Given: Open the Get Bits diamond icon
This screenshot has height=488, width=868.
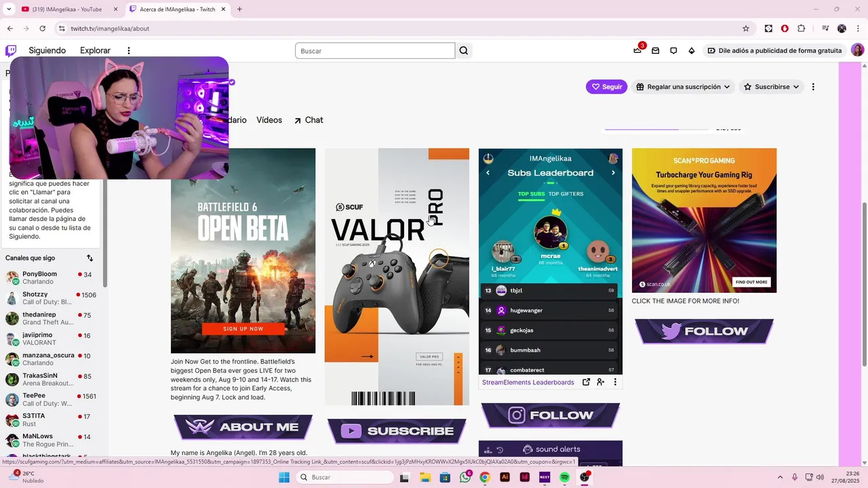Looking at the screenshot, I should click(x=692, y=50).
